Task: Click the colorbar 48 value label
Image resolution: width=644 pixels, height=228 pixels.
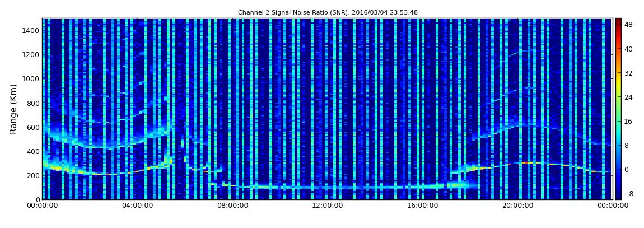Action: pos(628,25)
